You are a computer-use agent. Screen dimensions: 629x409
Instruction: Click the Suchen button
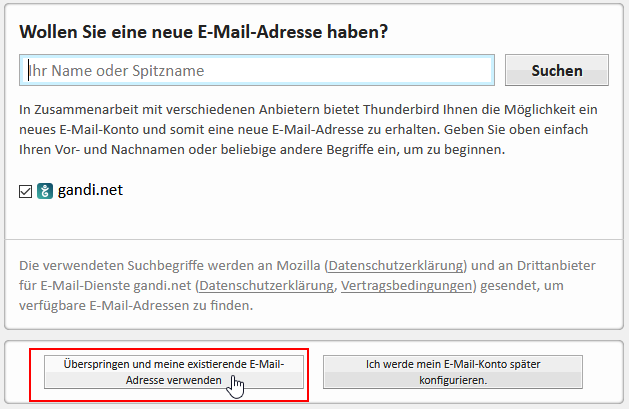coord(557,70)
